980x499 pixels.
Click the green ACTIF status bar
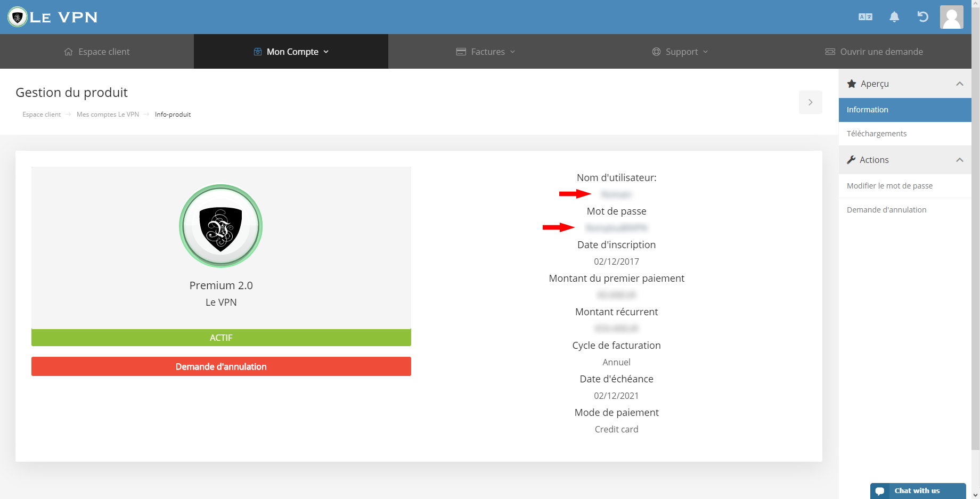point(221,338)
